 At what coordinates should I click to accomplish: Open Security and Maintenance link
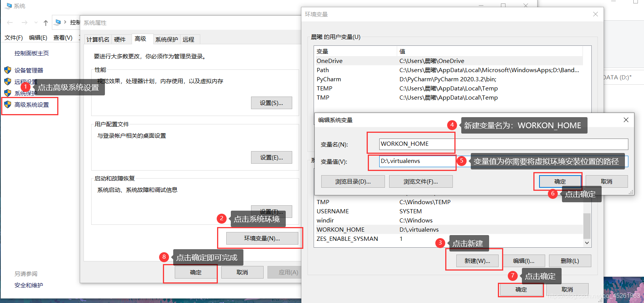(x=29, y=285)
